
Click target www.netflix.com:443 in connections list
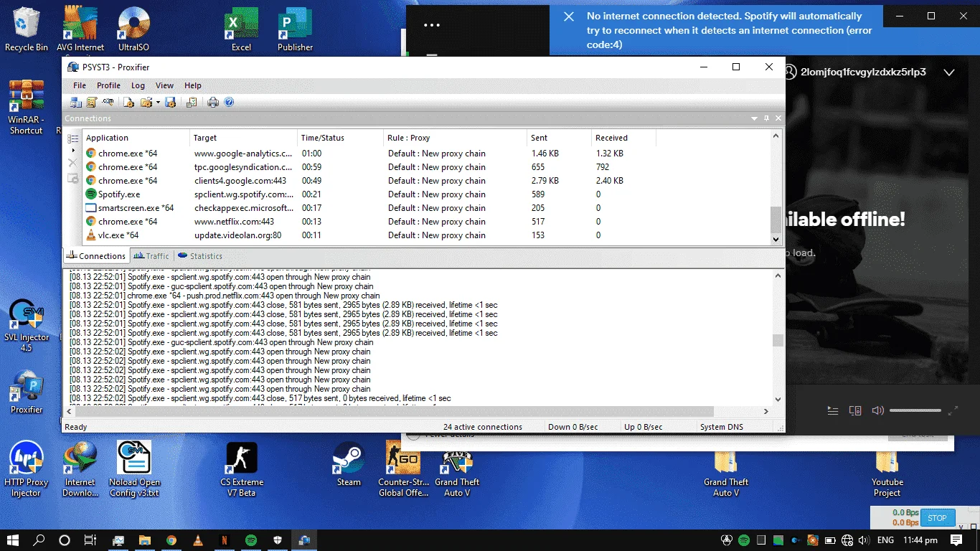click(234, 222)
